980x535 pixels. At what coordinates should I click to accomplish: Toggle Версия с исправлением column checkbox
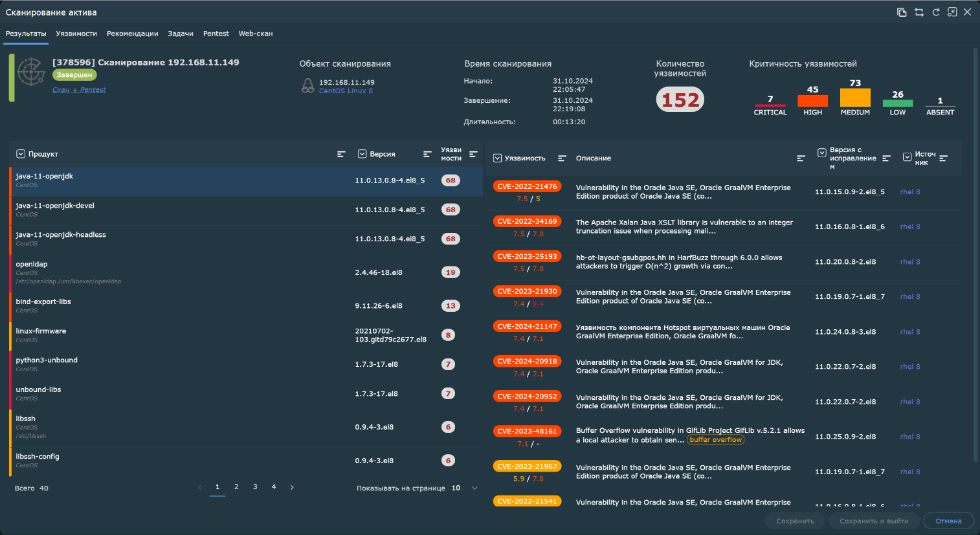(821, 153)
